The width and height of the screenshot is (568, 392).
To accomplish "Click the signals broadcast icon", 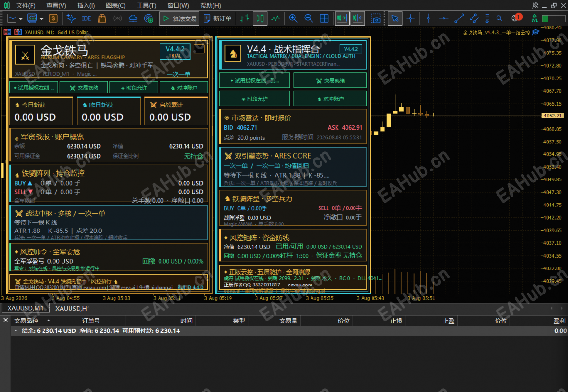I will pos(117,18).
